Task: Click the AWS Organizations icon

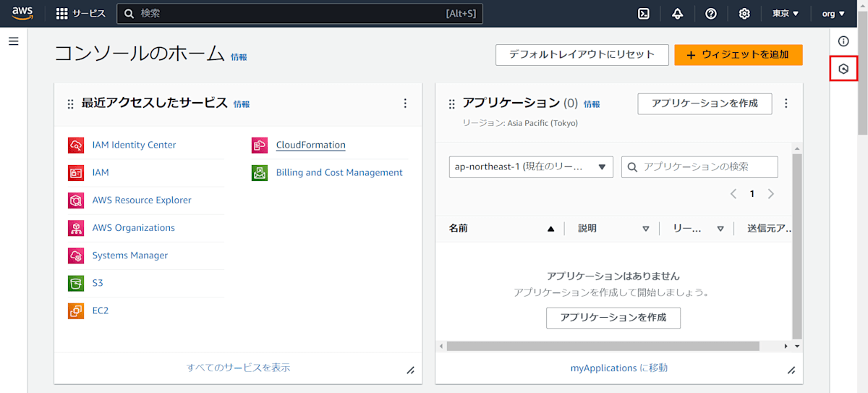Action: pos(76,228)
